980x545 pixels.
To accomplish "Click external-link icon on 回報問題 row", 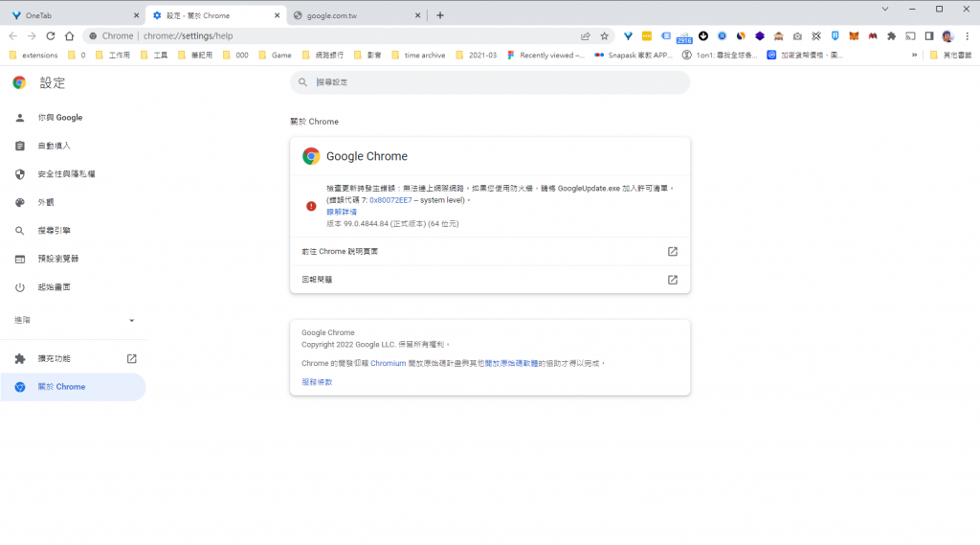I will [x=673, y=280].
